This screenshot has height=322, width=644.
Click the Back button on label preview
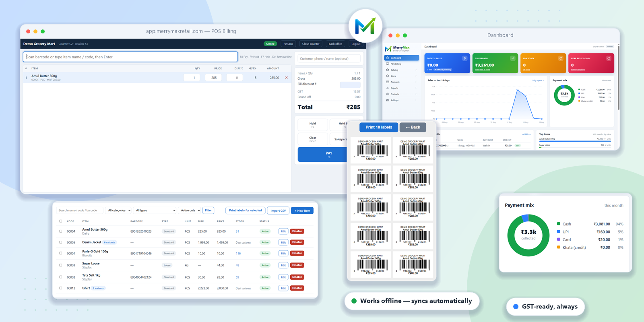(x=413, y=127)
